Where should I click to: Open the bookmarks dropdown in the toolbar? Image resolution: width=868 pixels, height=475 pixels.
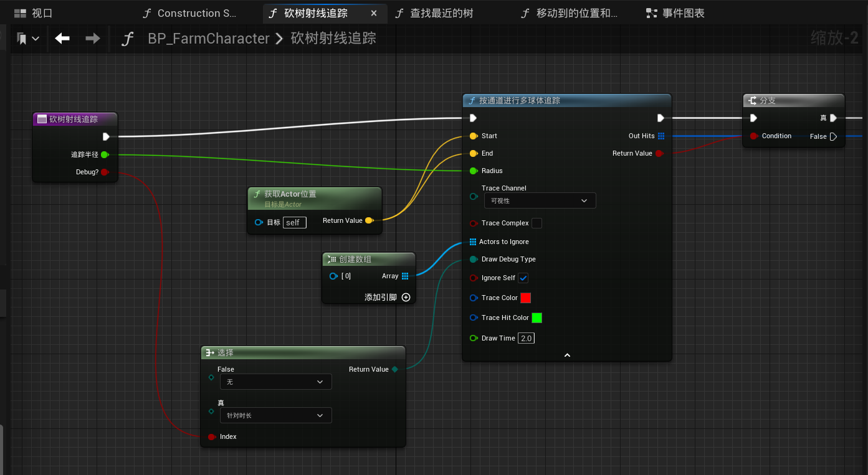coord(28,39)
